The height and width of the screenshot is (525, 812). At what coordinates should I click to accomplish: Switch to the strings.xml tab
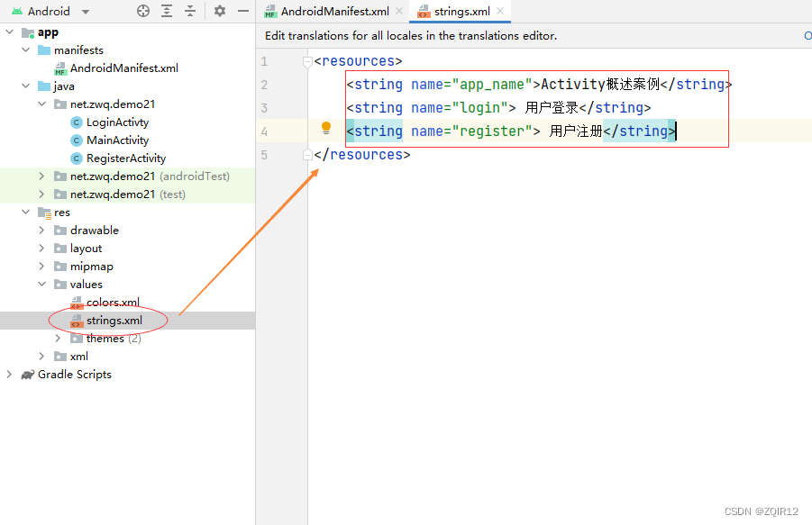pos(461,12)
